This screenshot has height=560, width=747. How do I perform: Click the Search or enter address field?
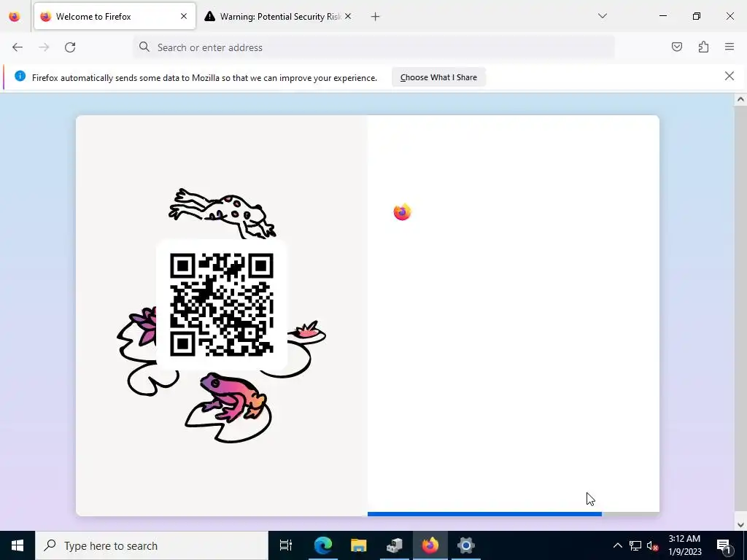pos(374,47)
